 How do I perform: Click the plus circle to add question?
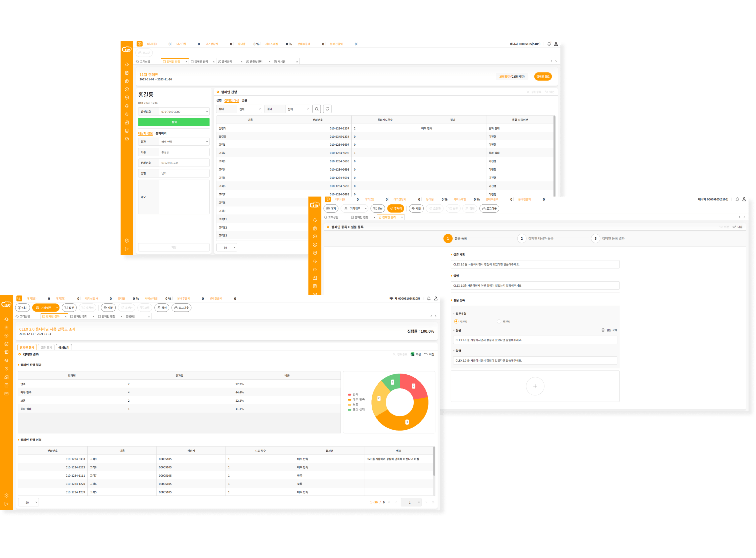(535, 386)
